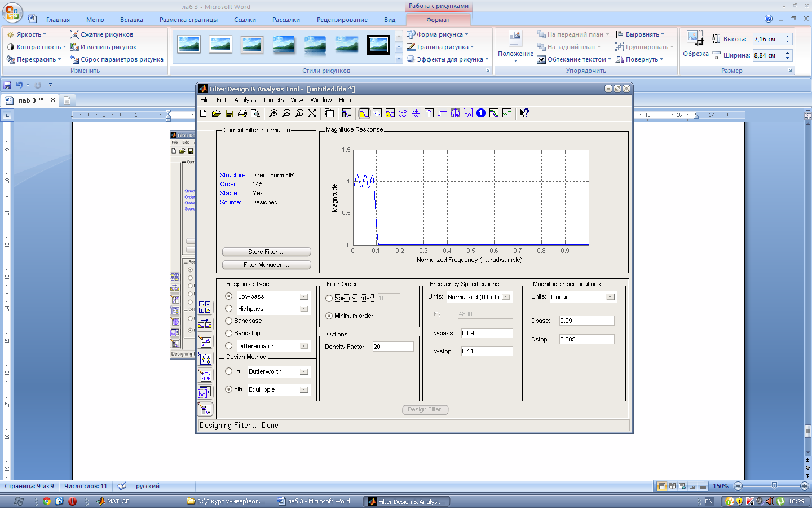Select Zoom In tool in FDATool toolbar
The height and width of the screenshot is (508, 812).
pos(273,113)
